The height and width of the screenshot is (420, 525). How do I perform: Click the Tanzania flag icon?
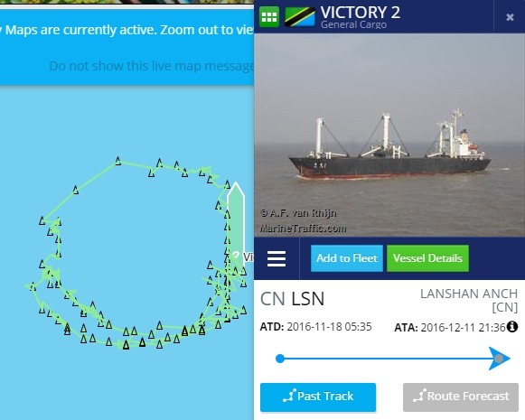tap(300, 17)
